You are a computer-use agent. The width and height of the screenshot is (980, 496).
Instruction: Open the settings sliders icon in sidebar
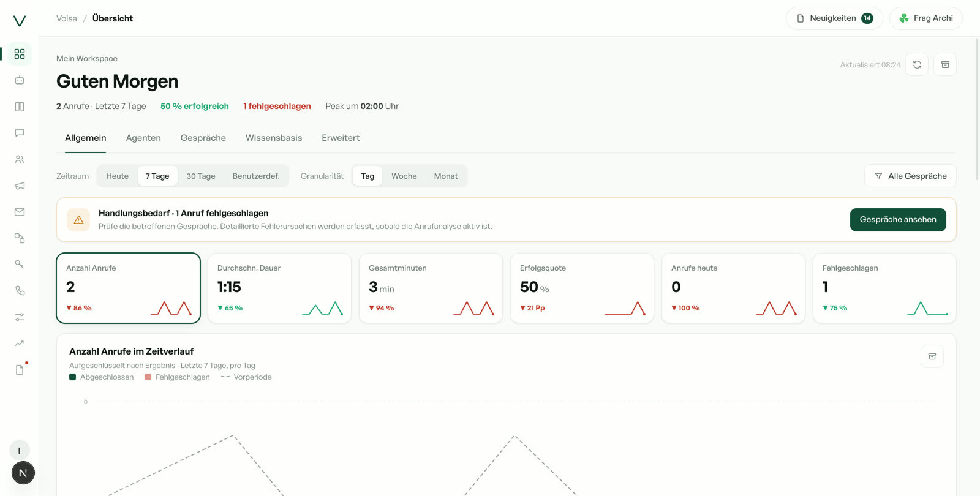20,317
